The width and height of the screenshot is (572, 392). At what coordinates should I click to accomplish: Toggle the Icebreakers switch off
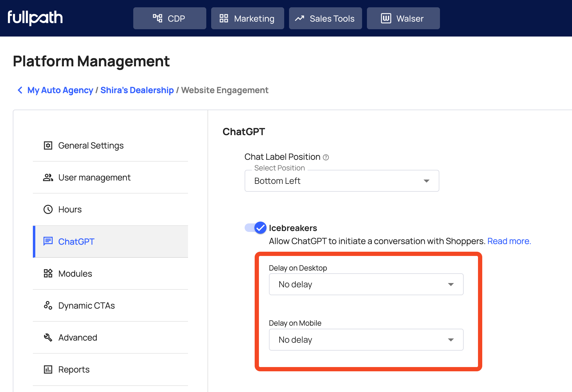pyautogui.click(x=256, y=228)
